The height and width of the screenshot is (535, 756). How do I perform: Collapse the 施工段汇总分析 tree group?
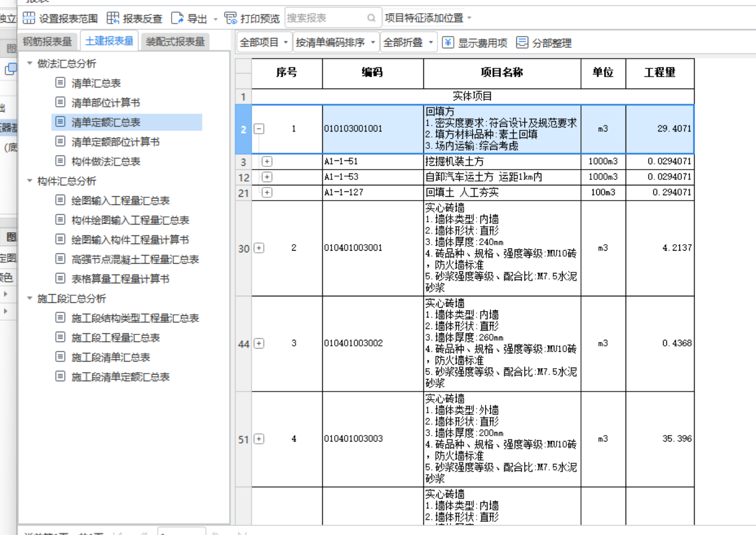[x=29, y=298]
